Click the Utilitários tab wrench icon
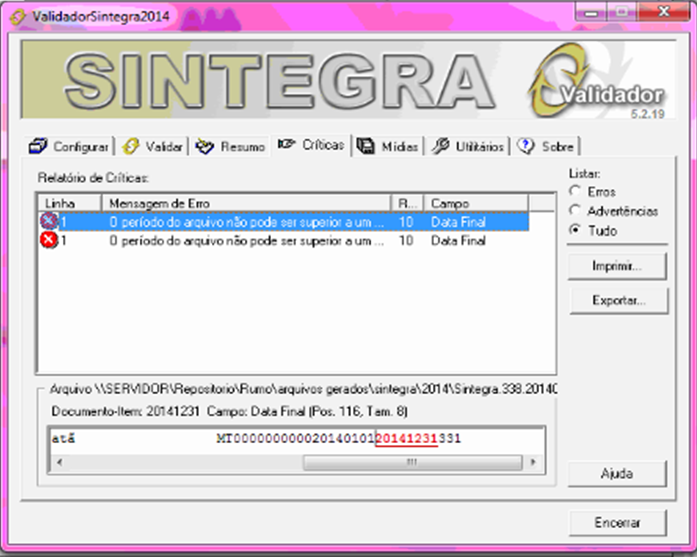This screenshot has height=557, width=697. (440, 146)
